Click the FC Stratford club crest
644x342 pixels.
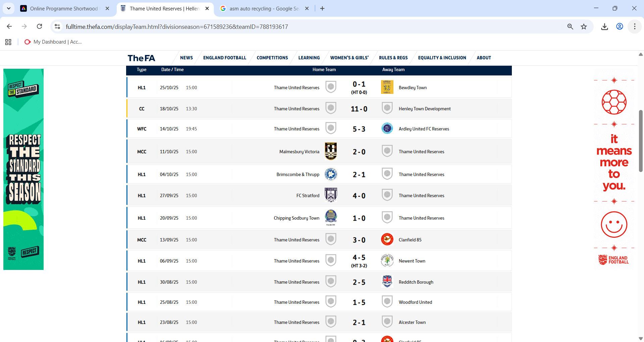[x=331, y=195]
